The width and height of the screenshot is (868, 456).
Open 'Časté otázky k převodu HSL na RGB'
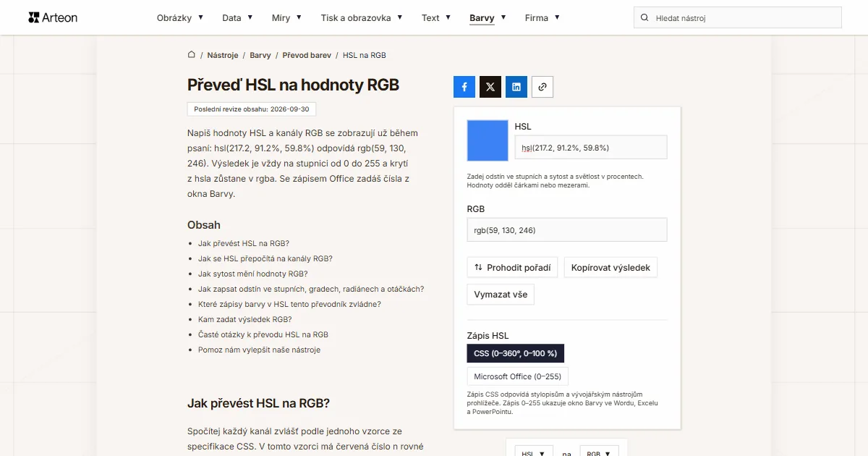pyautogui.click(x=263, y=334)
